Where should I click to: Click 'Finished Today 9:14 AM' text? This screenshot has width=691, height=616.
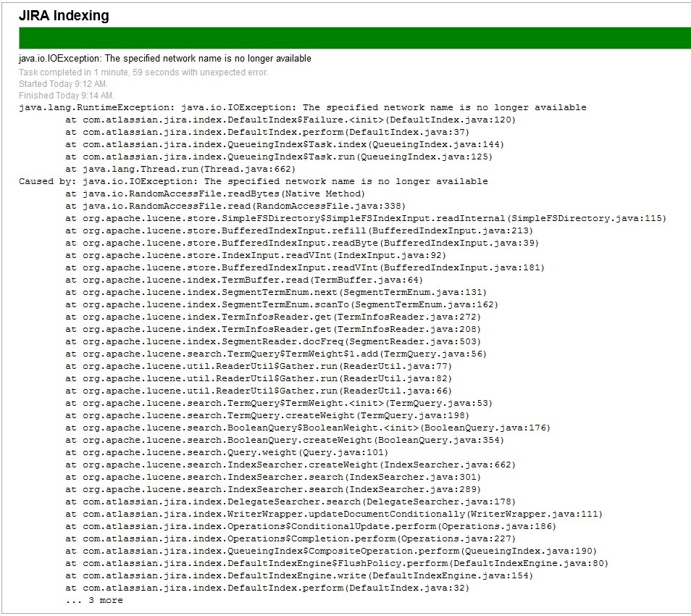click(67, 95)
